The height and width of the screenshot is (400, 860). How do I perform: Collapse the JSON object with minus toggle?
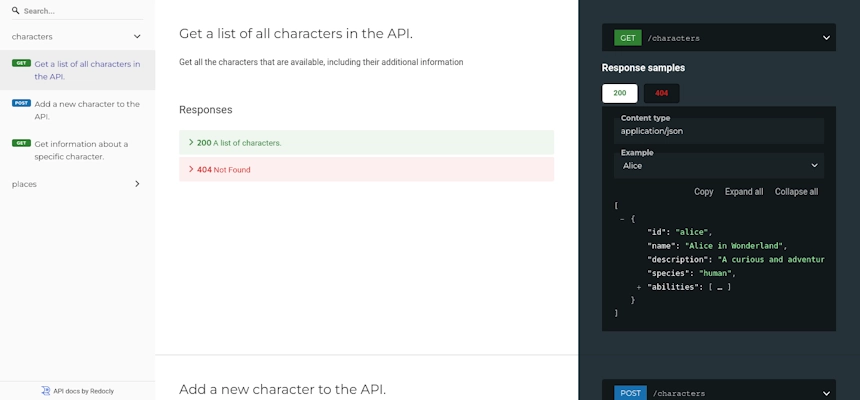tap(622, 218)
